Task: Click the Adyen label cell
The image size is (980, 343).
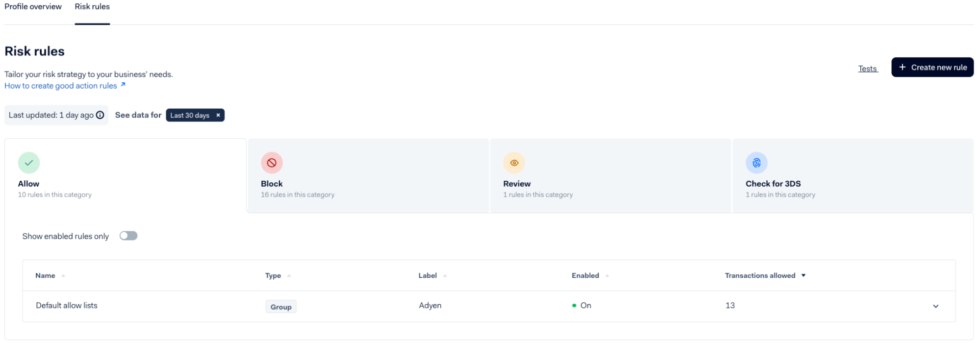Action: [x=430, y=305]
